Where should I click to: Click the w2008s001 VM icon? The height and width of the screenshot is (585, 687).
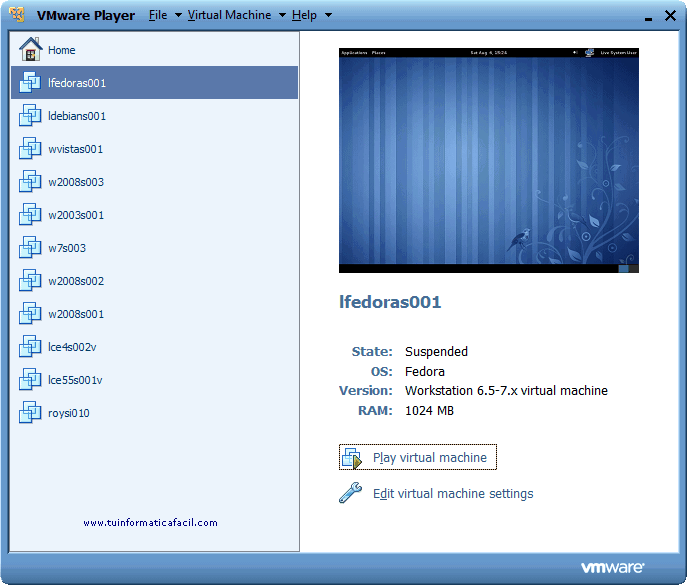(30, 313)
